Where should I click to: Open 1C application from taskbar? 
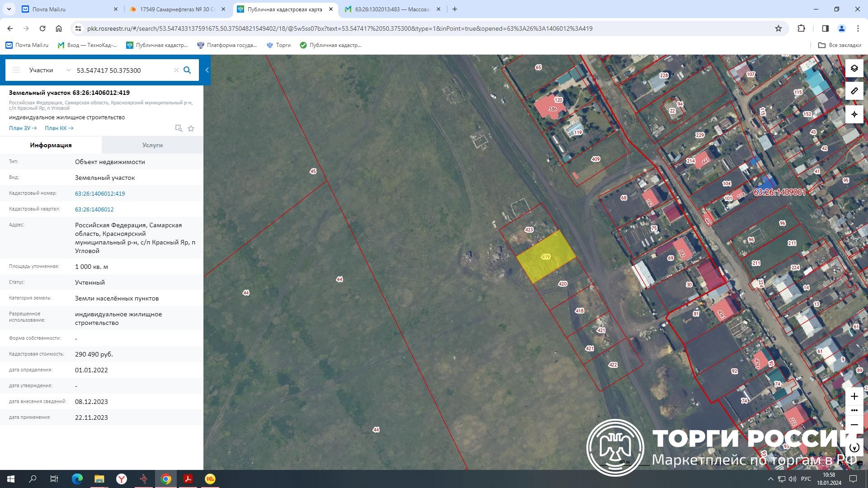click(x=210, y=479)
